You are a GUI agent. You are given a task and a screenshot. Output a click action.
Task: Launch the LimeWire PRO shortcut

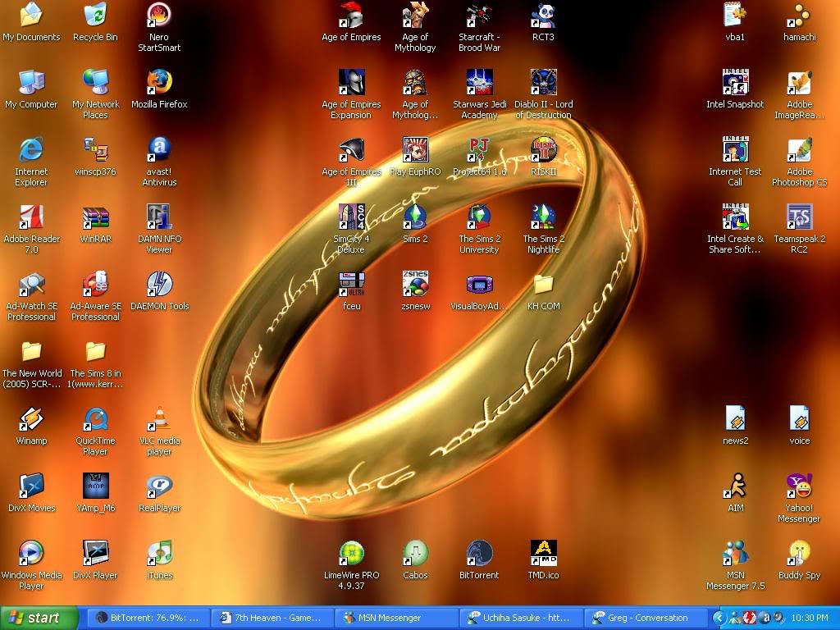[x=351, y=554]
